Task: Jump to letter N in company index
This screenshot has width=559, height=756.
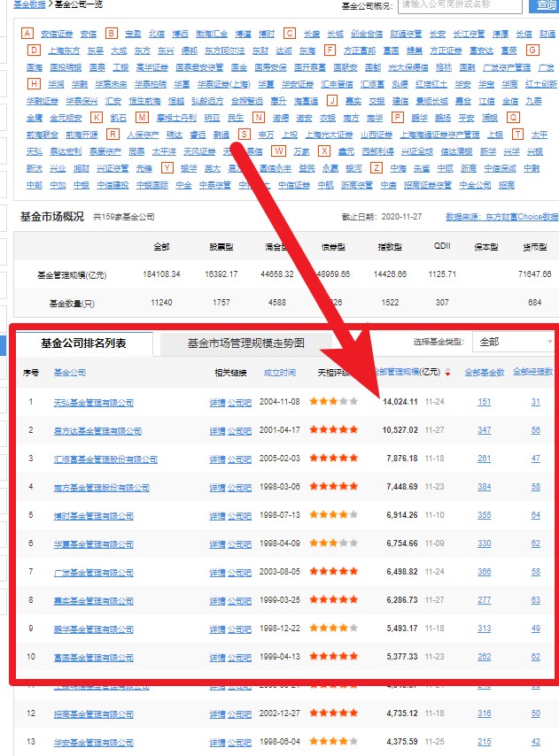Action: pos(259,117)
